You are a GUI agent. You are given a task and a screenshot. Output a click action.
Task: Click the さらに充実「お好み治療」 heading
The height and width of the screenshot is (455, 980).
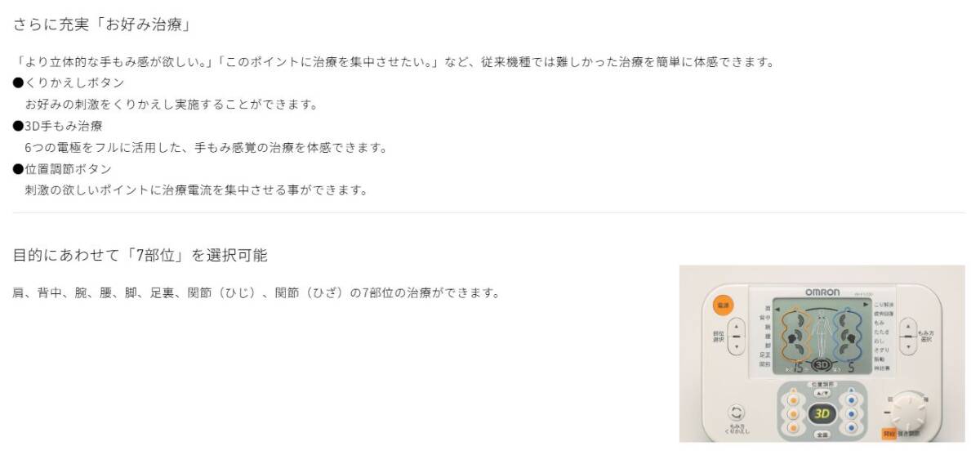click(x=102, y=25)
